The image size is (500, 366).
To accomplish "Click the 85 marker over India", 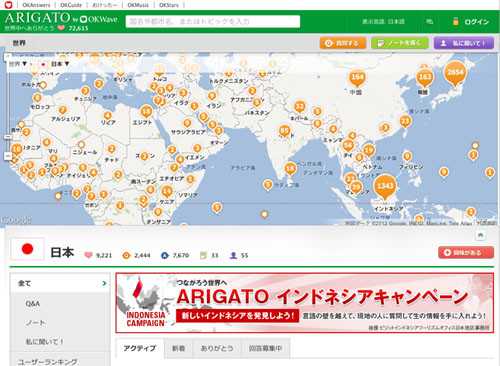I will [284, 131].
